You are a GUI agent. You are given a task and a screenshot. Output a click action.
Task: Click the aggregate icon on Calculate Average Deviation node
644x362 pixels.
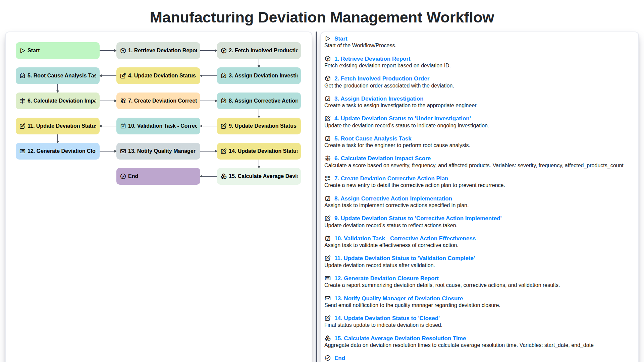(223, 176)
